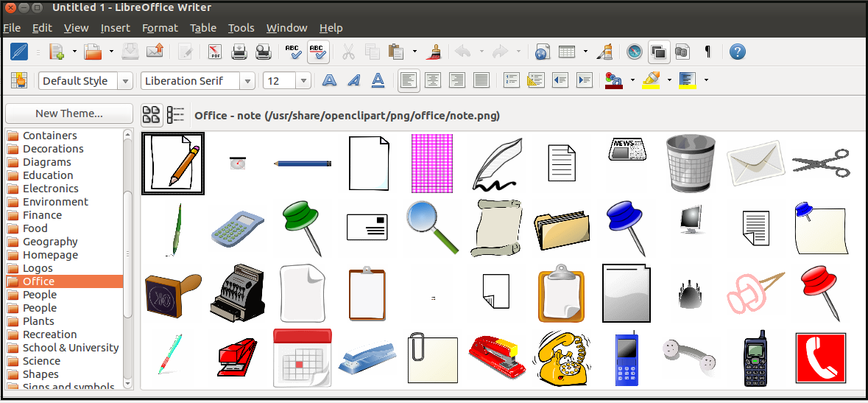The image size is (868, 403).
Task: Run Spelling and Grammar check
Action: (294, 52)
